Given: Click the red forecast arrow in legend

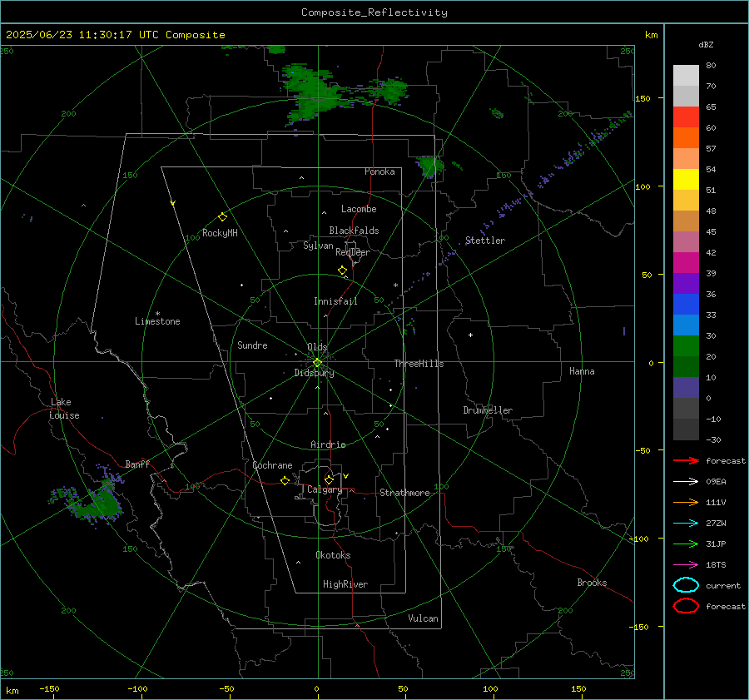Looking at the screenshot, I should click(x=686, y=460).
